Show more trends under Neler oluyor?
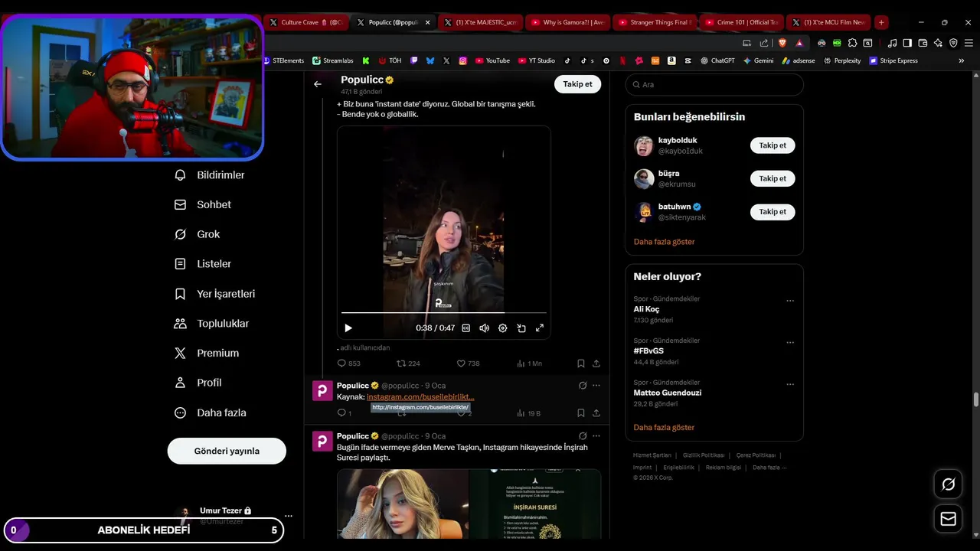980x551 pixels. [x=664, y=428]
